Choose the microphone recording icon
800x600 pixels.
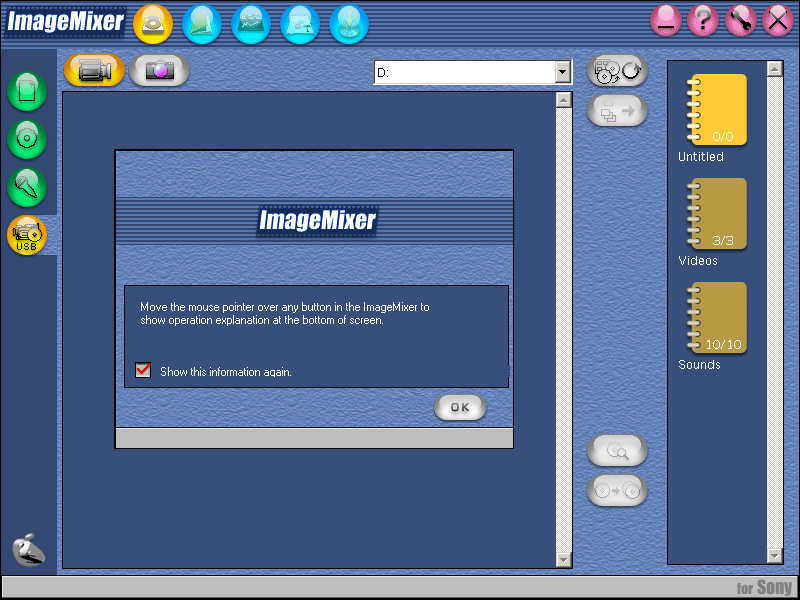[27, 187]
